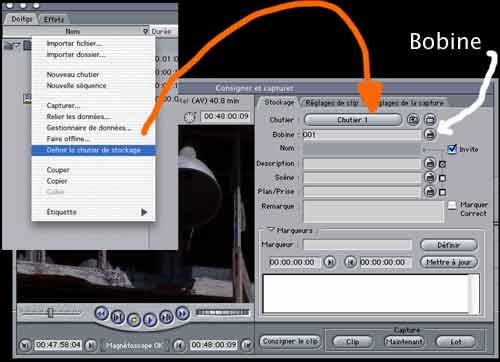Click the shuttle slider control
The width and height of the screenshot is (500, 362).
click(50, 313)
